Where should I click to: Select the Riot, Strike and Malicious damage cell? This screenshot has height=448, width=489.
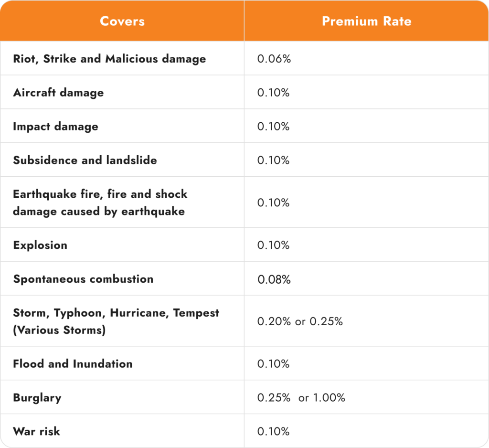click(109, 59)
